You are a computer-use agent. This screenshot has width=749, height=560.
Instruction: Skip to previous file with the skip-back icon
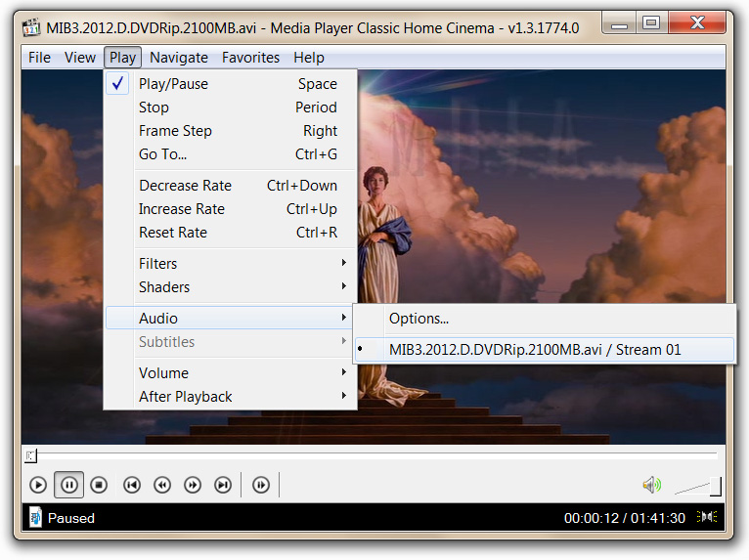click(x=132, y=485)
